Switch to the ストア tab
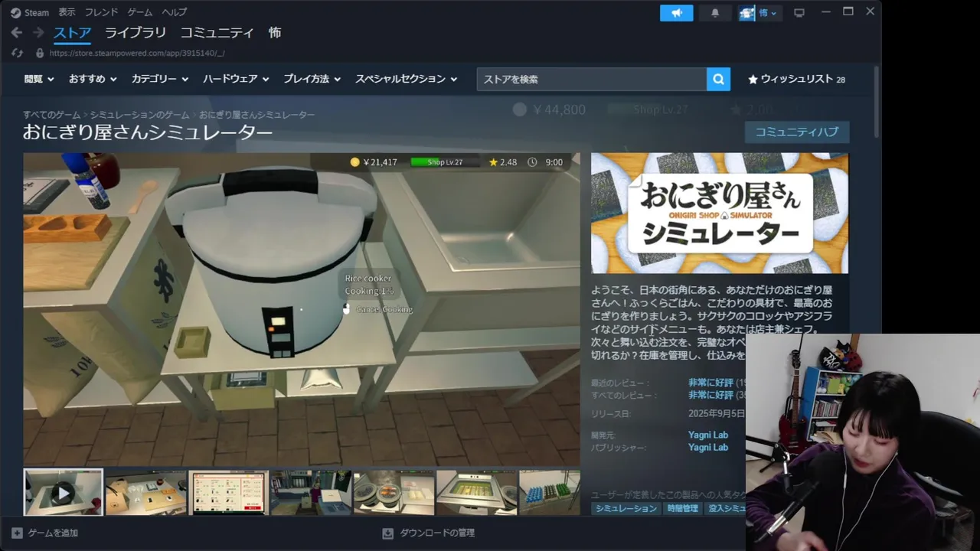 coord(72,33)
